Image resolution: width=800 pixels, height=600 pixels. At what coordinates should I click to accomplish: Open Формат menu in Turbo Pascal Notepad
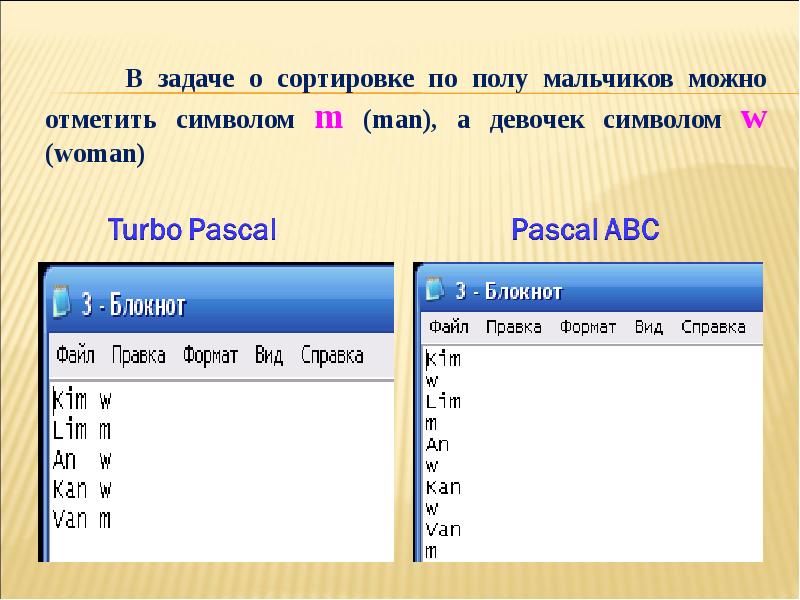[210, 355]
